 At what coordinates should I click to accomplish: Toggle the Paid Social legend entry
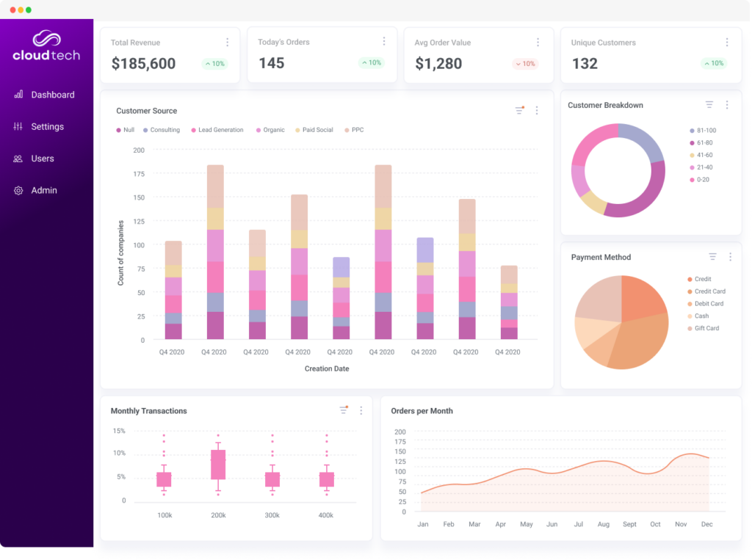coord(317,130)
